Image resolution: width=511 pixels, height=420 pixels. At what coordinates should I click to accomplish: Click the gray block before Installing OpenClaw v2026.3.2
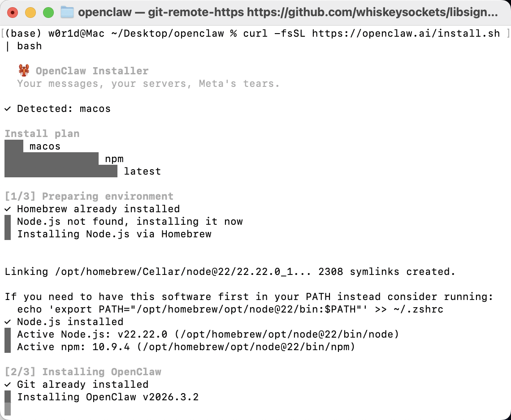click(8, 397)
